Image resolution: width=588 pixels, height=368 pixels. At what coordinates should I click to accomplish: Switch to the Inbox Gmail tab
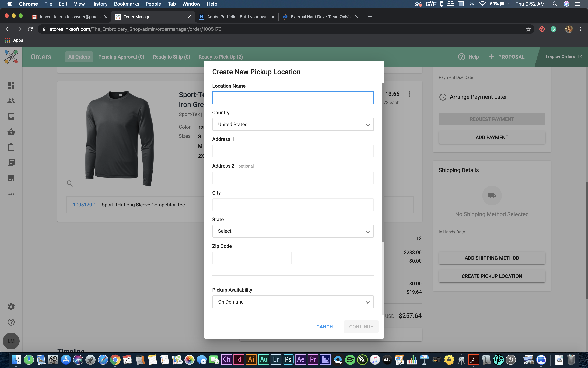pos(69,17)
